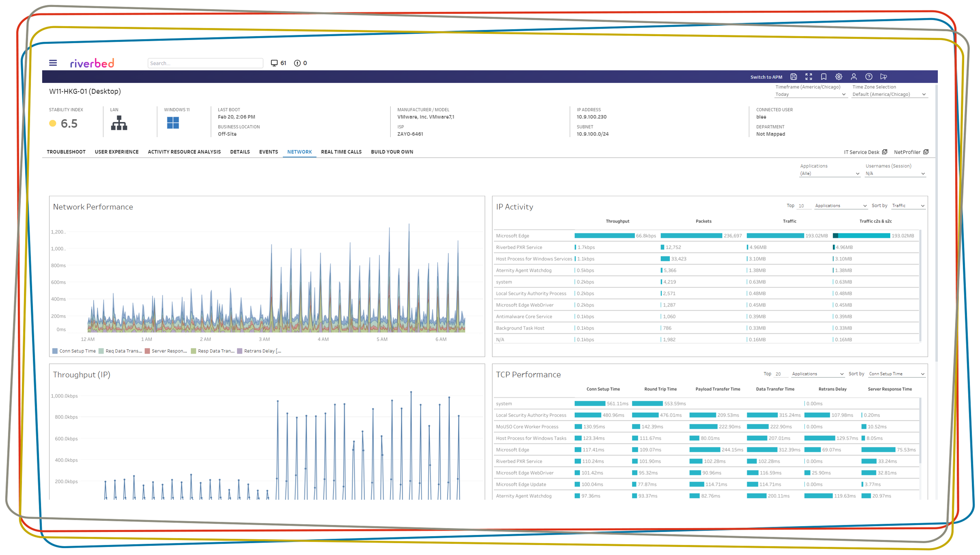The width and height of the screenshot is (980, 555).
Task: Open the Applications (Alle) filter dropdown
Action: coord(830,174)
